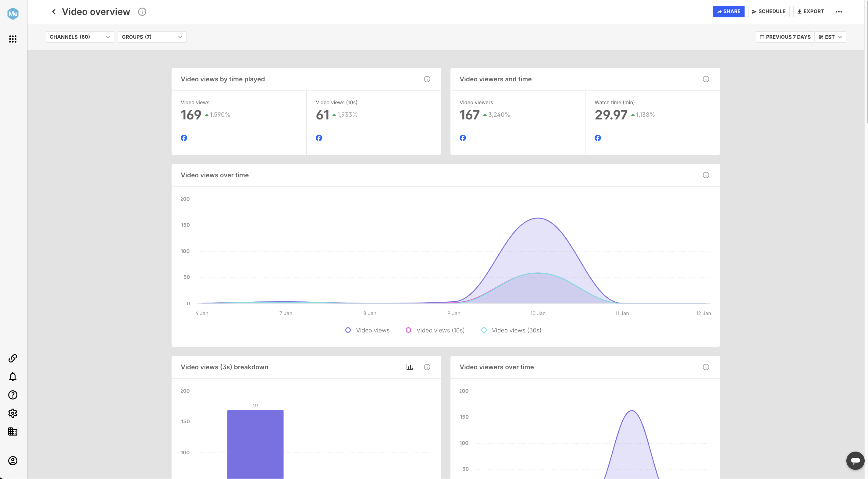Click the 1,933% change indicator
Viewport: 868px width, 479px height.
point(345,115)
